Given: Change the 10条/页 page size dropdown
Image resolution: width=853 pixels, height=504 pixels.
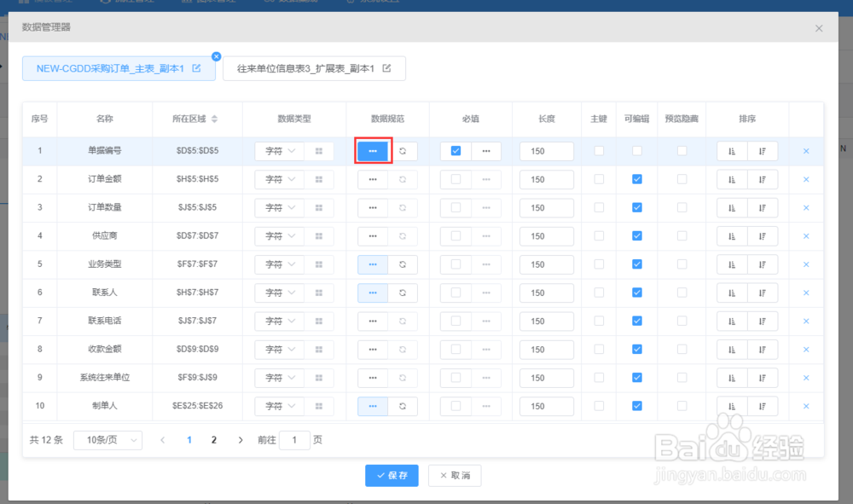Looking at the screenshot, I should pos(107,440).
